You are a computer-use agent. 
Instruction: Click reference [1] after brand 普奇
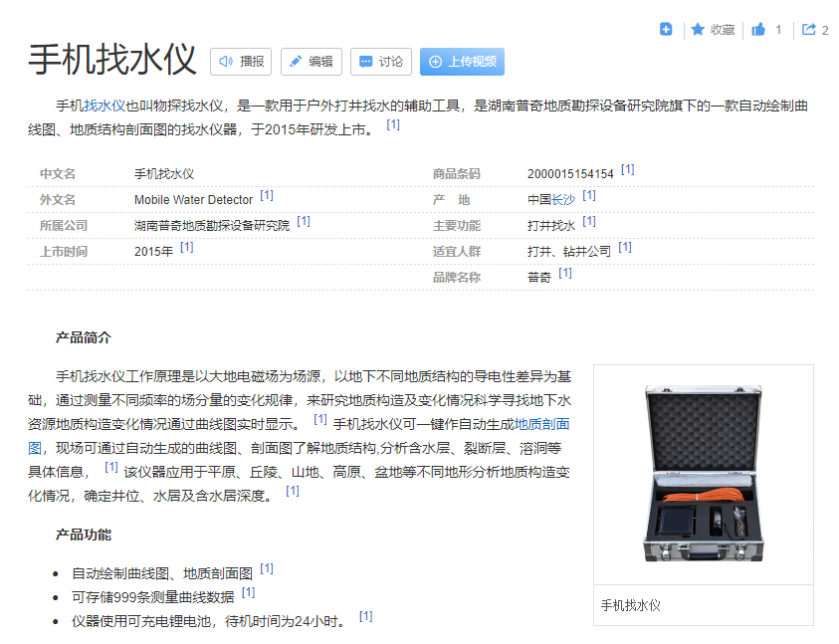click(x=565, y=273)
